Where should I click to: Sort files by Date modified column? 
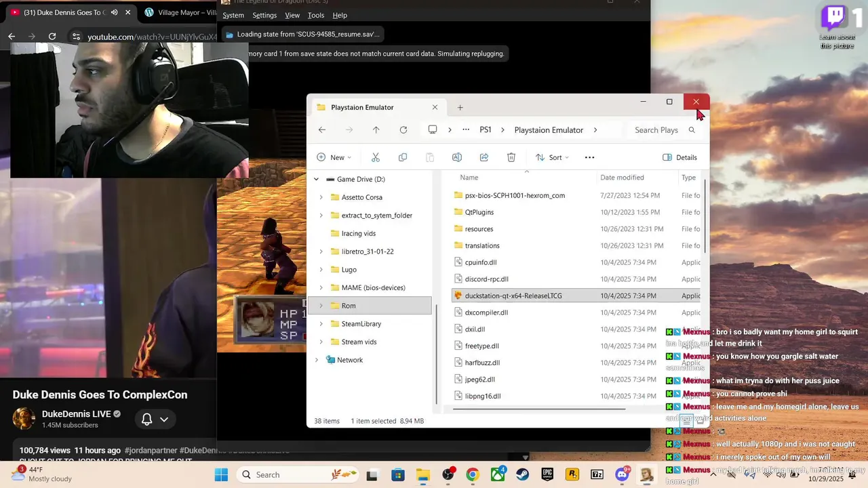[622, 178]
